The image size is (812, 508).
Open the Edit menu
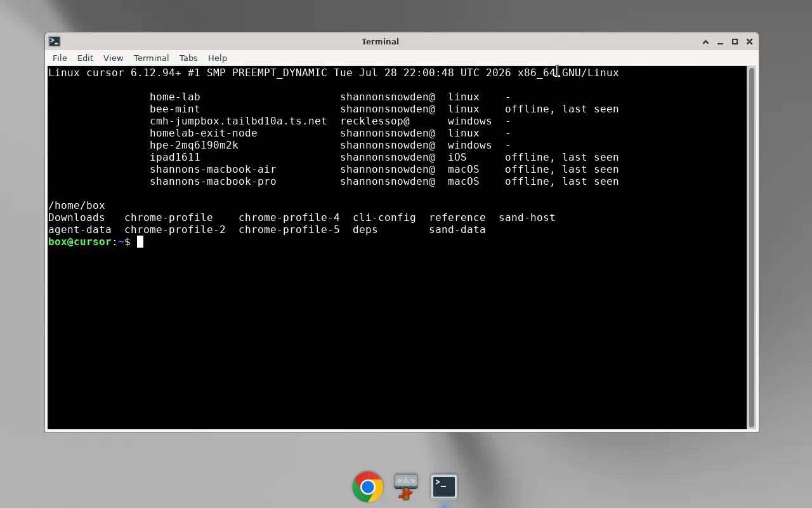click(x=85, y=58)
